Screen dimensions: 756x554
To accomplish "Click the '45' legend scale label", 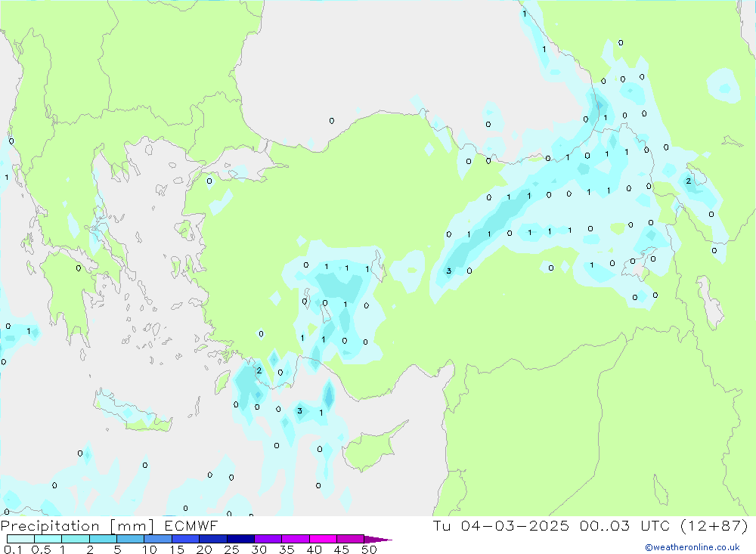I will [x=342, y=549].
